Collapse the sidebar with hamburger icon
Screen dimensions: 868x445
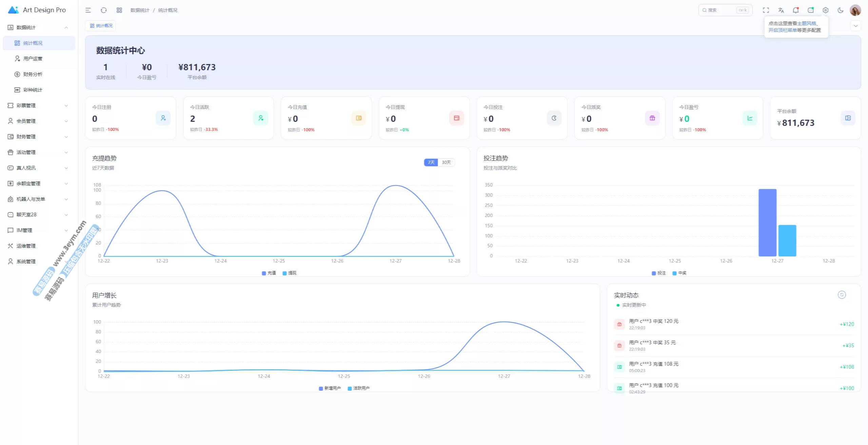point(88,10)
